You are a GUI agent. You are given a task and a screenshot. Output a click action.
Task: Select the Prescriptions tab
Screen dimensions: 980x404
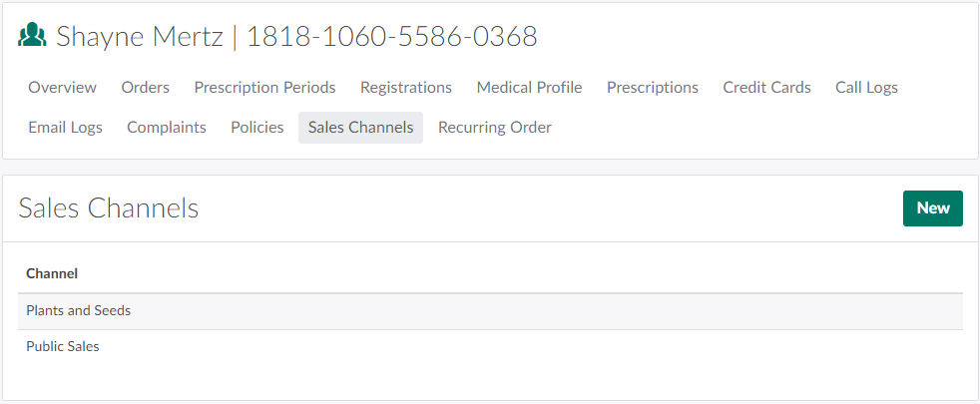pyautogui.click(x=653, y=88)
